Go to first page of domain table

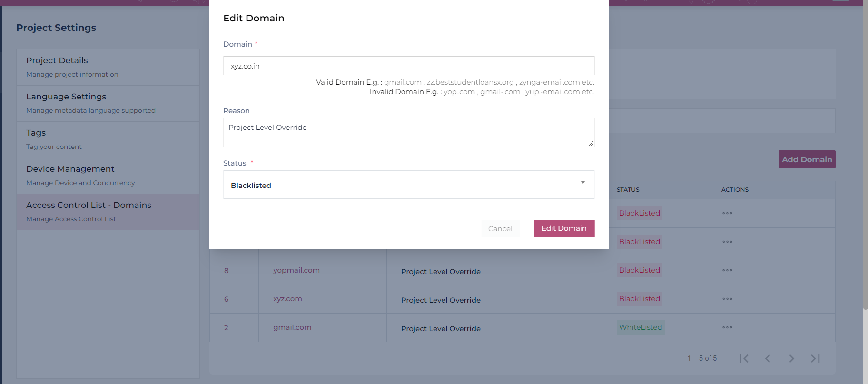744,358
